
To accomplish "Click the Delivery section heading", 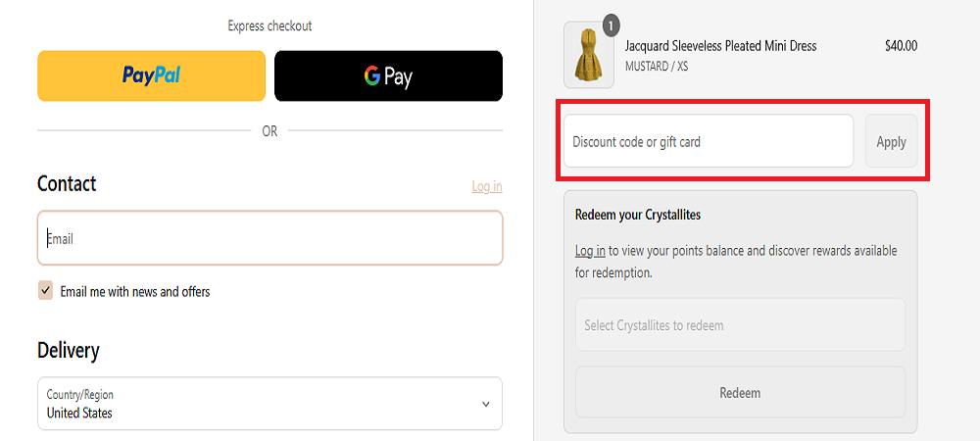I will click(69, 350).
